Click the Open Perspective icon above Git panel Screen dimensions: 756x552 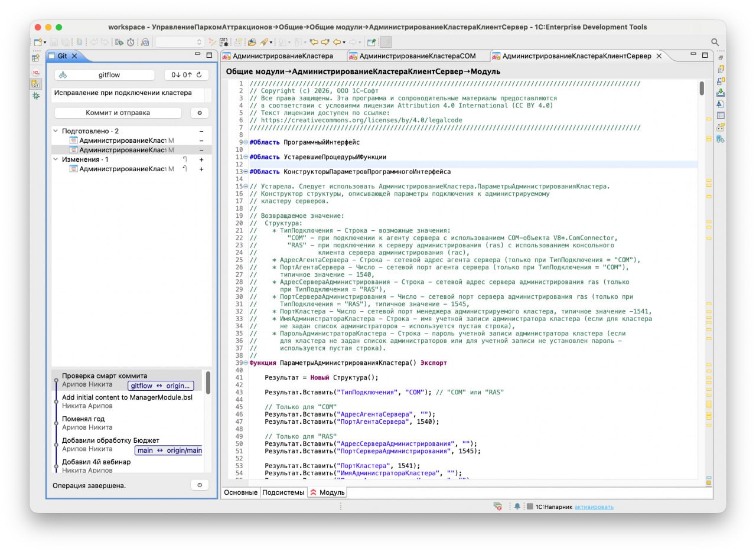(36, 58)
